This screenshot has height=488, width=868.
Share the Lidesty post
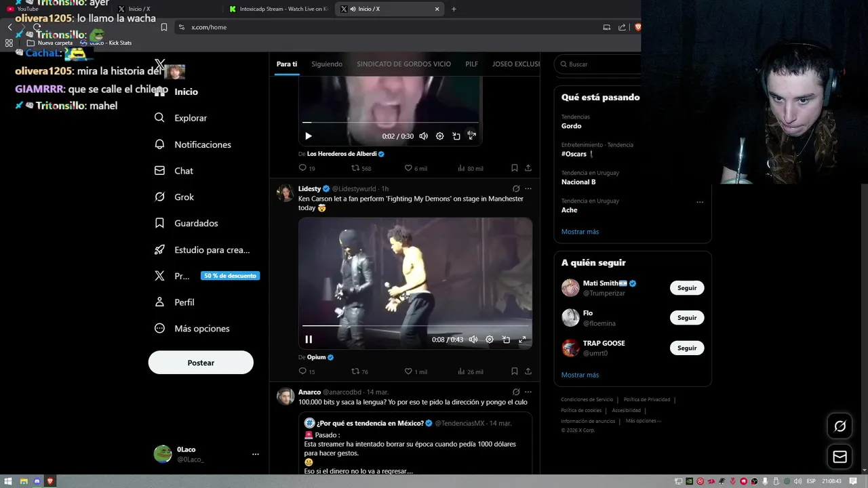click(528, 371)
